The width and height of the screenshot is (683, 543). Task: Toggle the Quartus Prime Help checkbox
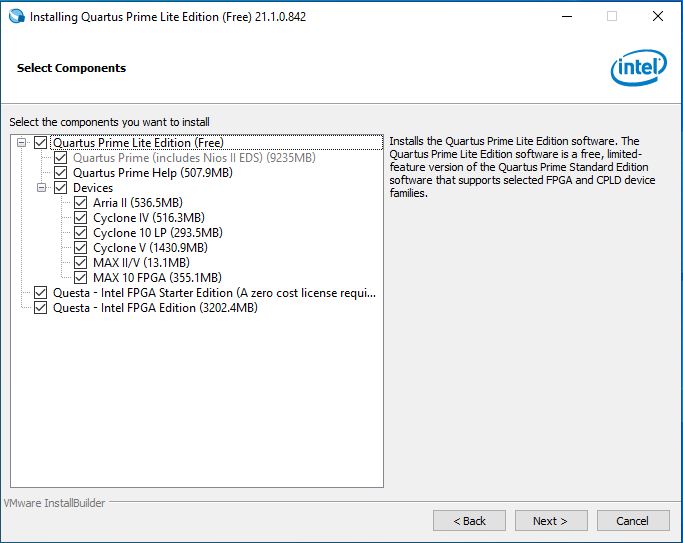pyautogui.click(x=60, y=173)
